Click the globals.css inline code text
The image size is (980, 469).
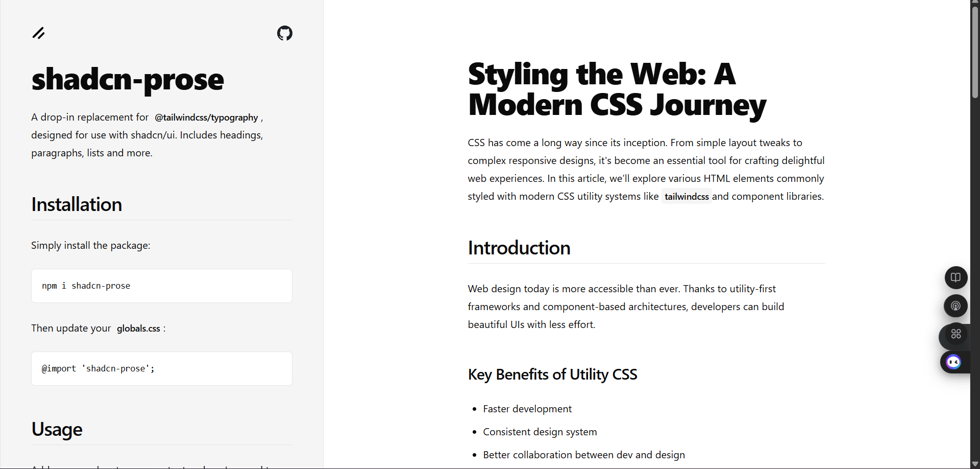coord(138,329)
